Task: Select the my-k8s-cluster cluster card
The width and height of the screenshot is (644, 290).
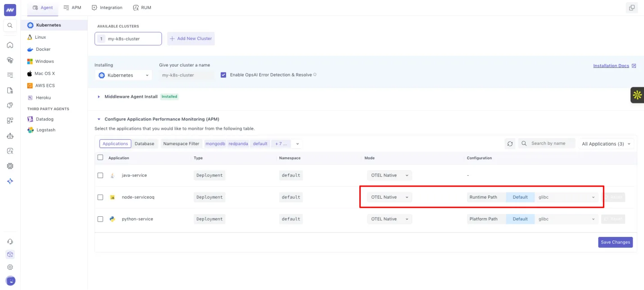Action: 128,39
